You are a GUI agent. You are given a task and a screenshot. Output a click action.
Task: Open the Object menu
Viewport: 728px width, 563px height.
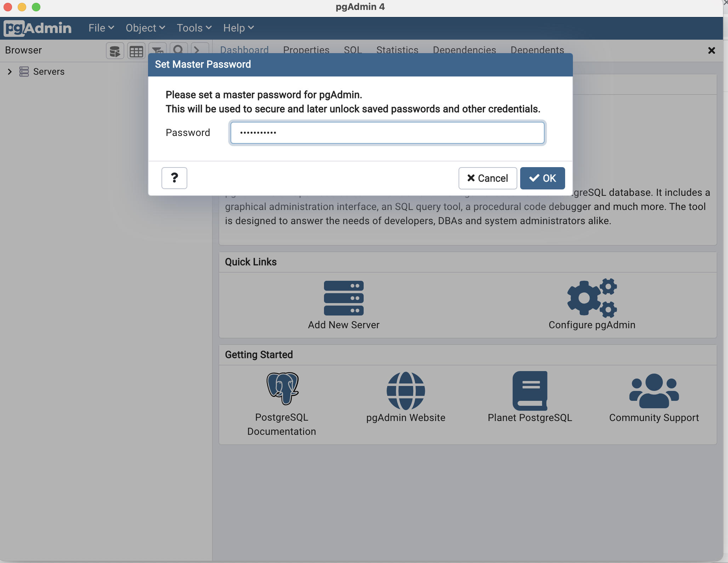click(x=145, y=28)
